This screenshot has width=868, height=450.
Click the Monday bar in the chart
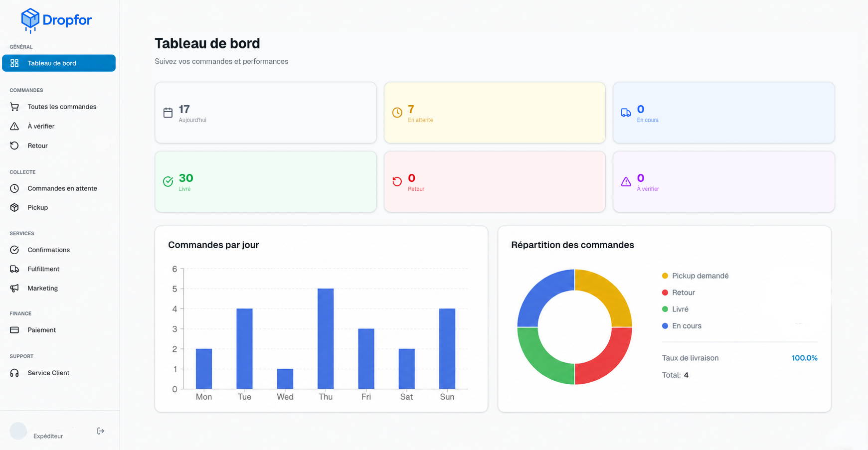click(x=204, y=369)
